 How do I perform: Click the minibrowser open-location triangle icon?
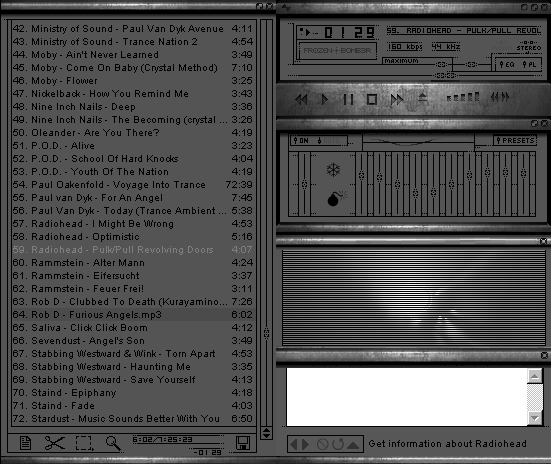[353, 445]
